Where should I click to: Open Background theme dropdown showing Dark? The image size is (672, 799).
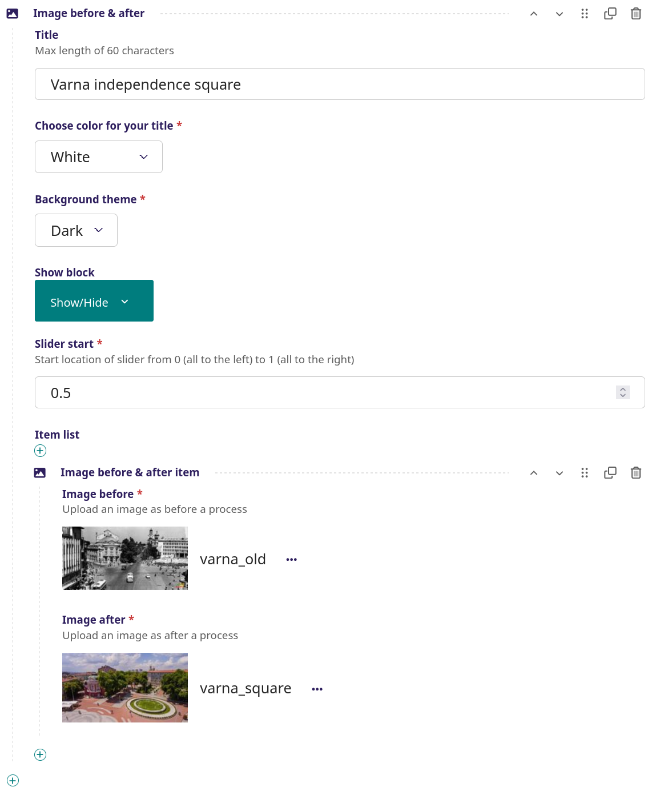click(x=77, y=230)
